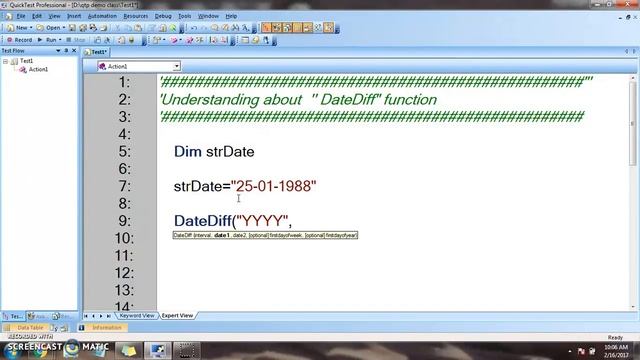Click the strDate assignment line of code

tap(245, 186)
